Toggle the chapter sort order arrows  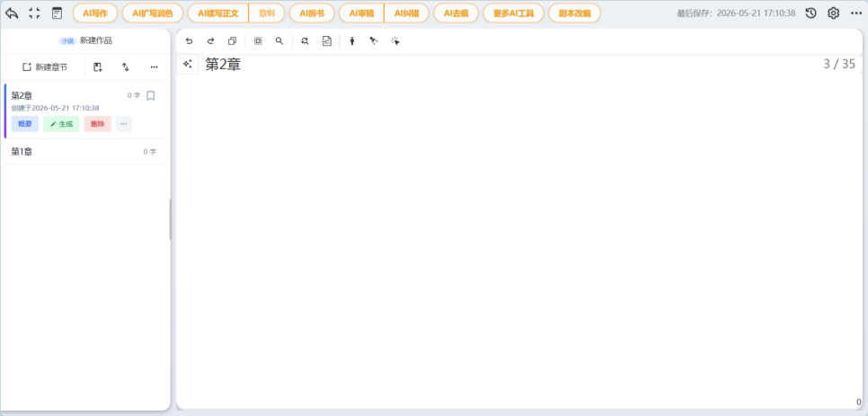126,66
